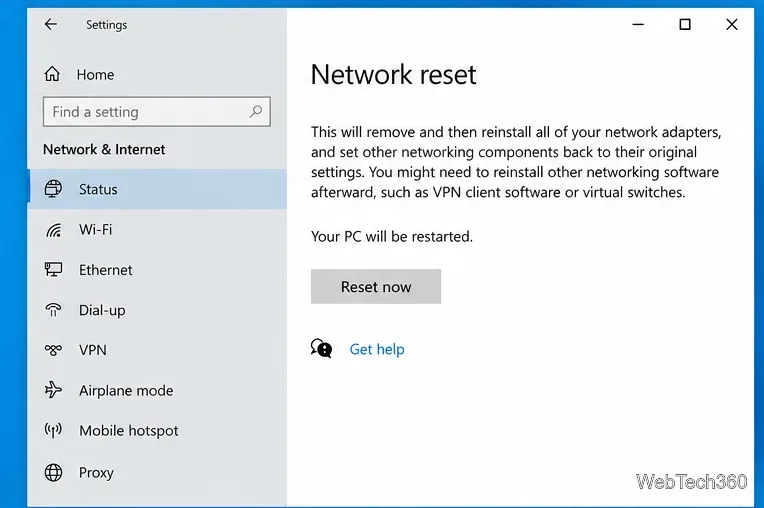Click the Wi-Fi signal icon
Viewport: 764px width, 508px height.
[54, 229]
